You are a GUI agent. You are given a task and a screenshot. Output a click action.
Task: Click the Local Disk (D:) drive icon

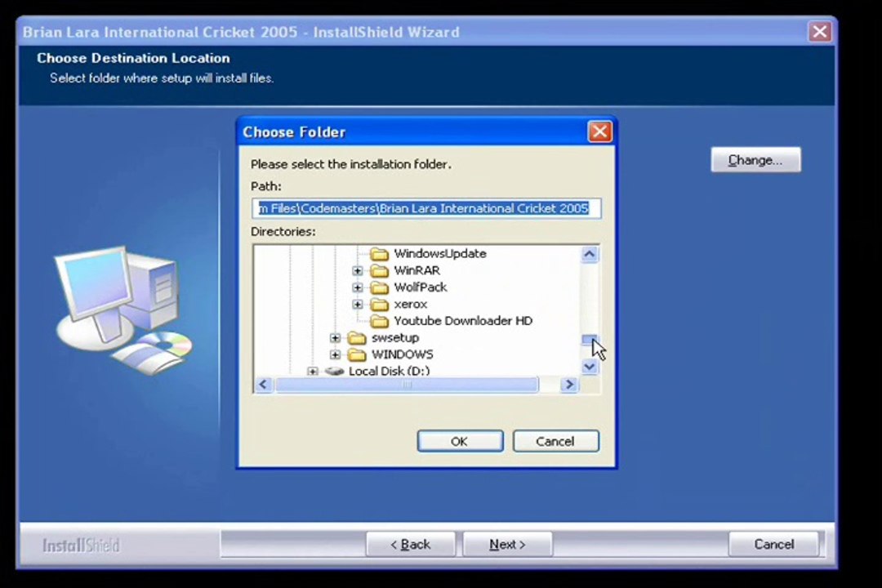click(x=334, y=372)
